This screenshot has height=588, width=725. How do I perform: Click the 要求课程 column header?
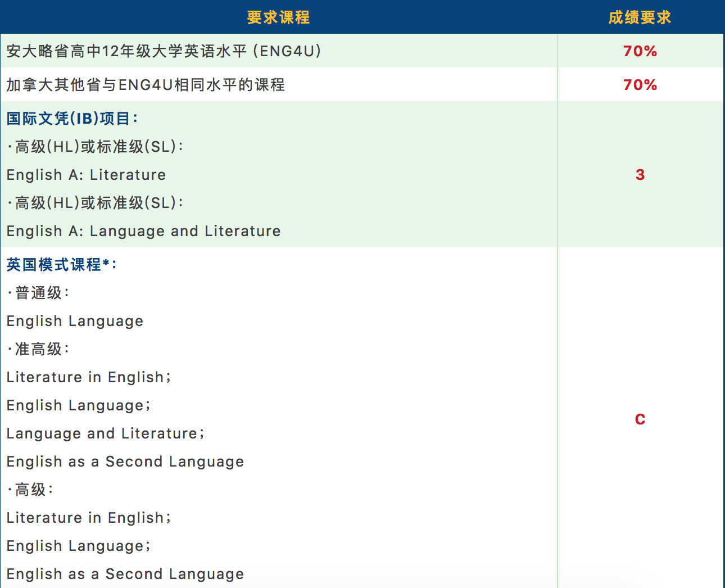click(x=278, y=17)
